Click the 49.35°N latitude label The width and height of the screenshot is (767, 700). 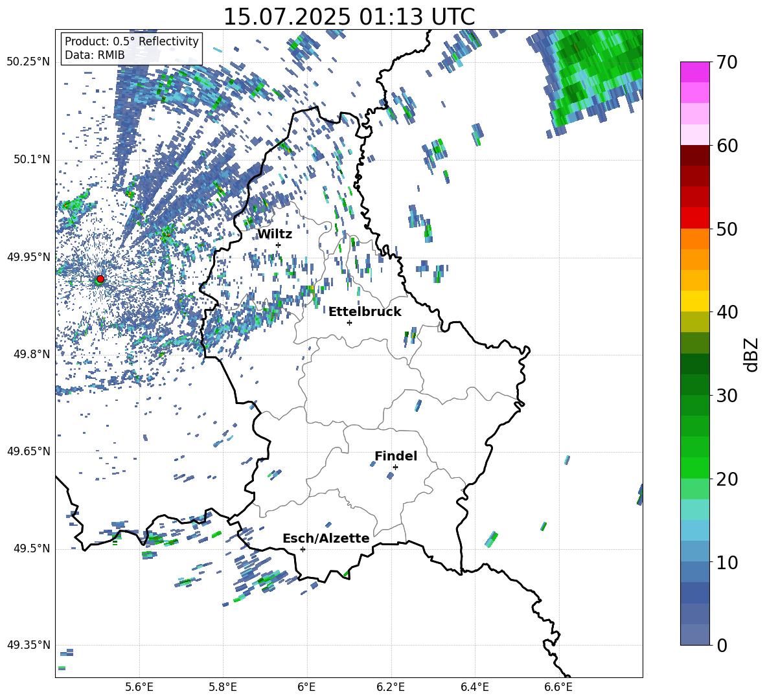click(x=29, y=645)
